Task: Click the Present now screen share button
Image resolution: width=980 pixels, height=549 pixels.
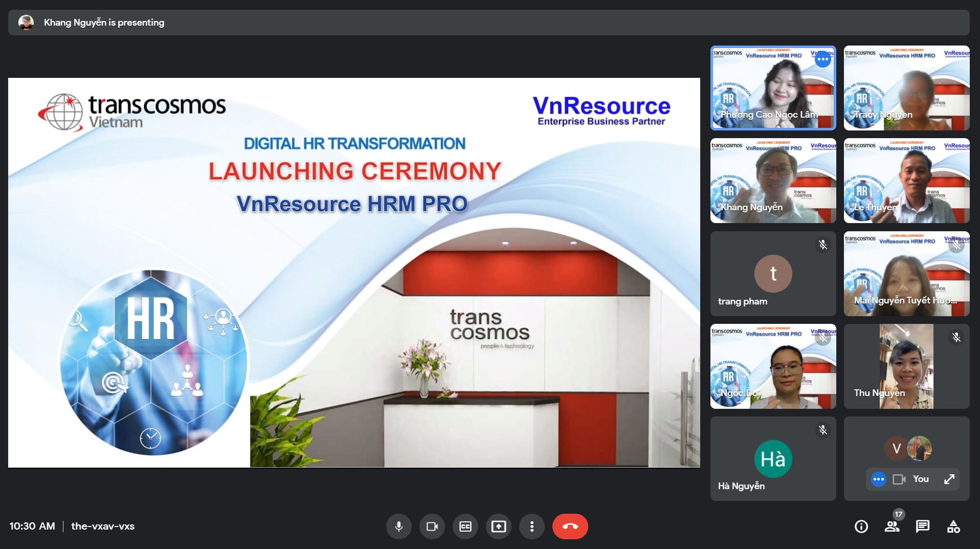Action: coord(499,526)
